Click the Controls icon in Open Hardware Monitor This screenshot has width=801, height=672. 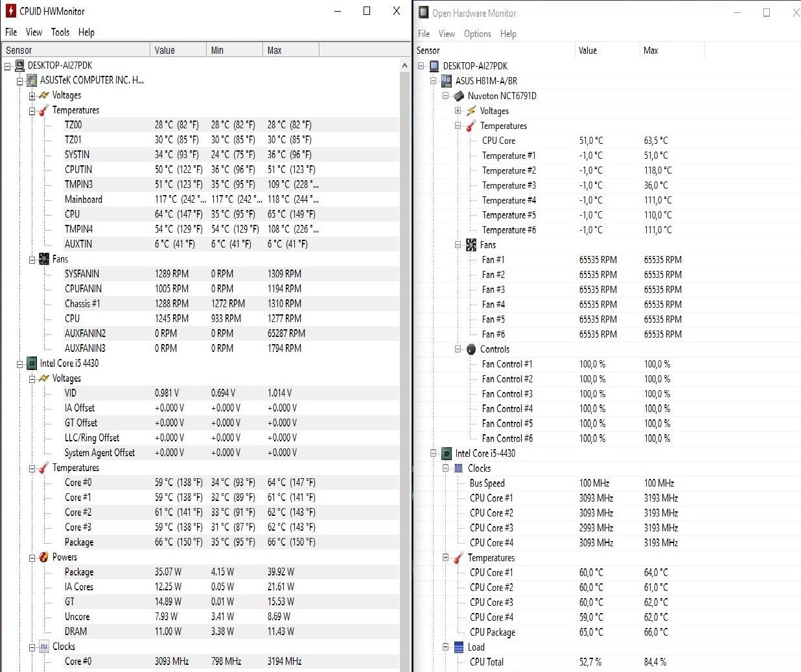[x=471, y=349]
